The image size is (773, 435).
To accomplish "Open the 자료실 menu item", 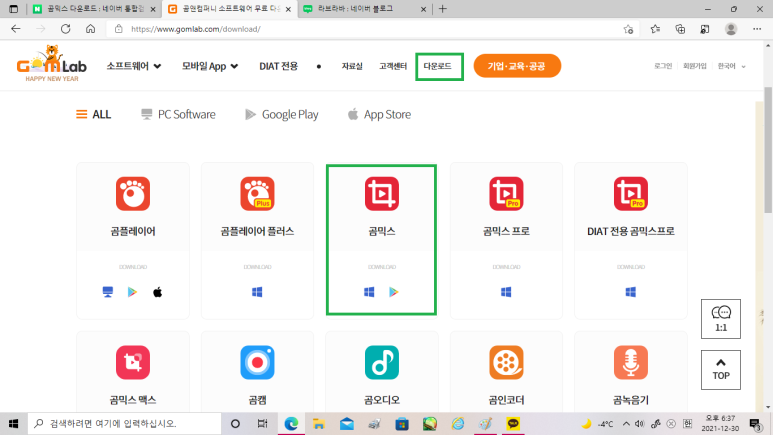I will pyautogui.click(x=352, y=66).
